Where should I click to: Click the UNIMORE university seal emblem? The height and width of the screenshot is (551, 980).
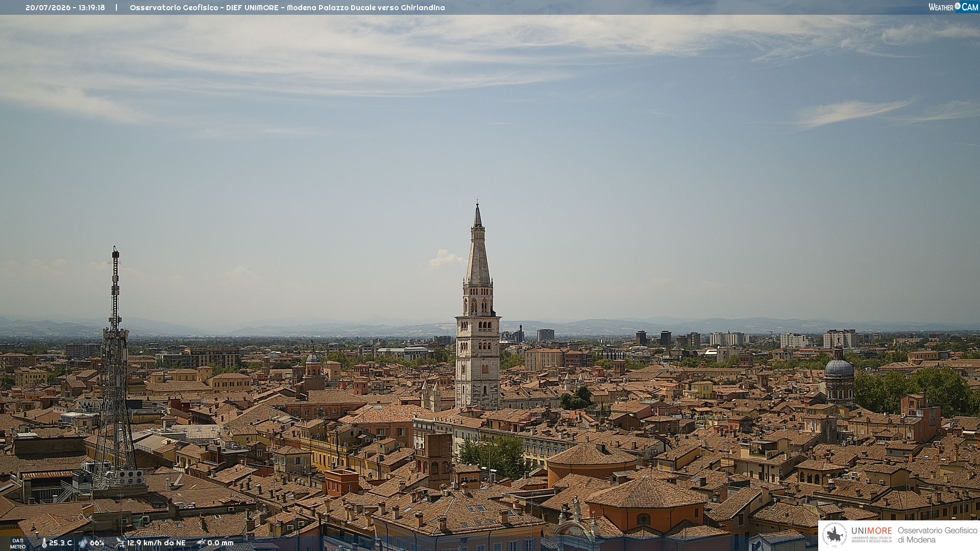click(x=835, y=535)
